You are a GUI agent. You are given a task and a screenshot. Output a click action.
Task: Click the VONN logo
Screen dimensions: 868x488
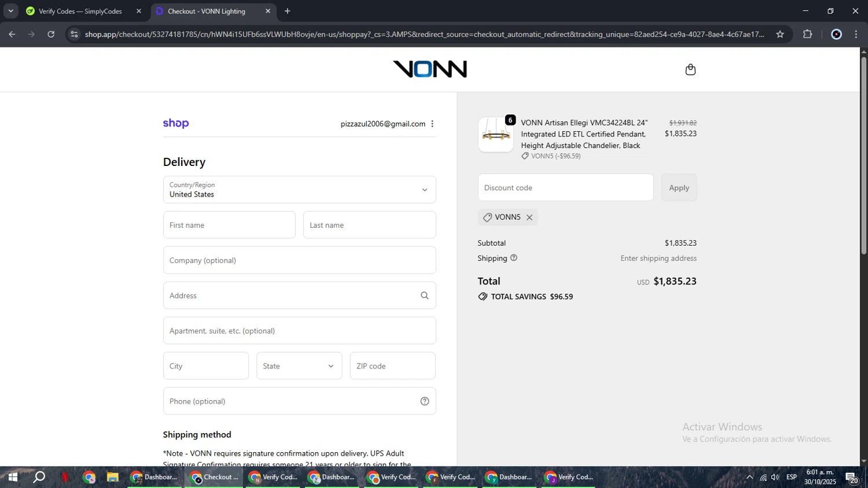coord(430,69)
